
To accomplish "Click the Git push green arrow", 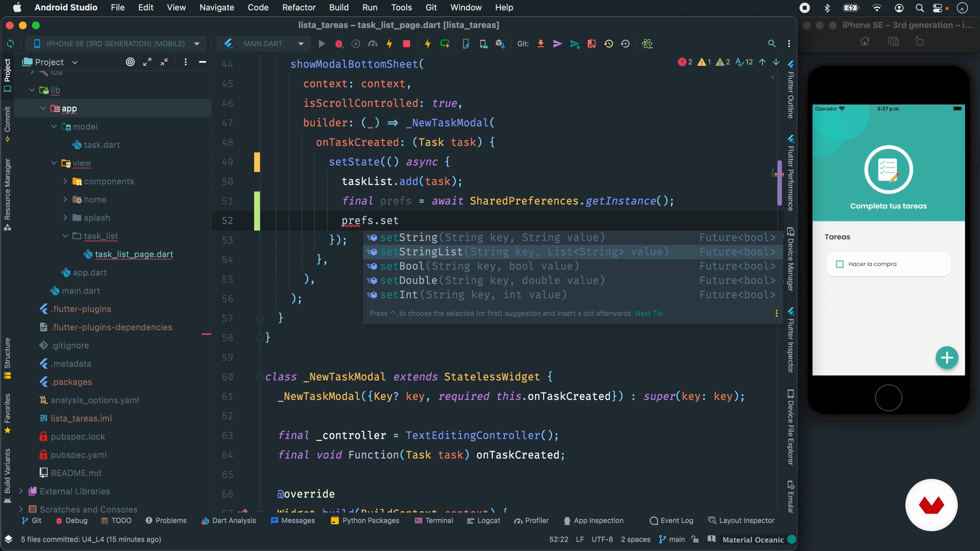I will tap(574, 44).
